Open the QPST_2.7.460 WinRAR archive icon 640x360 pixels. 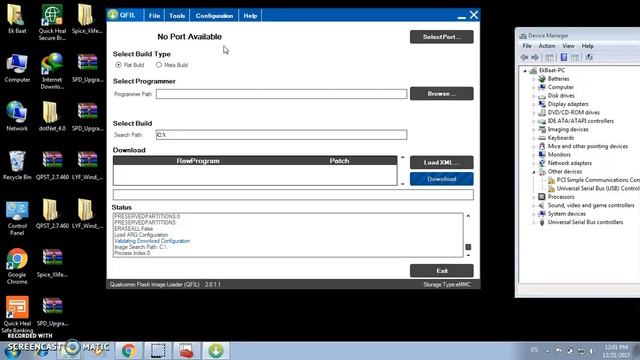[x=52, y=165]
